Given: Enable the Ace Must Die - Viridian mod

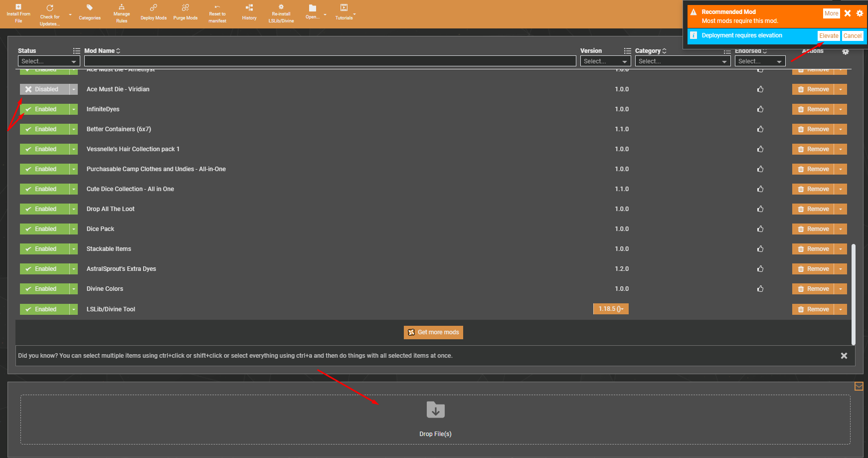Looking at the screenshot, I should tap(45, 89).
